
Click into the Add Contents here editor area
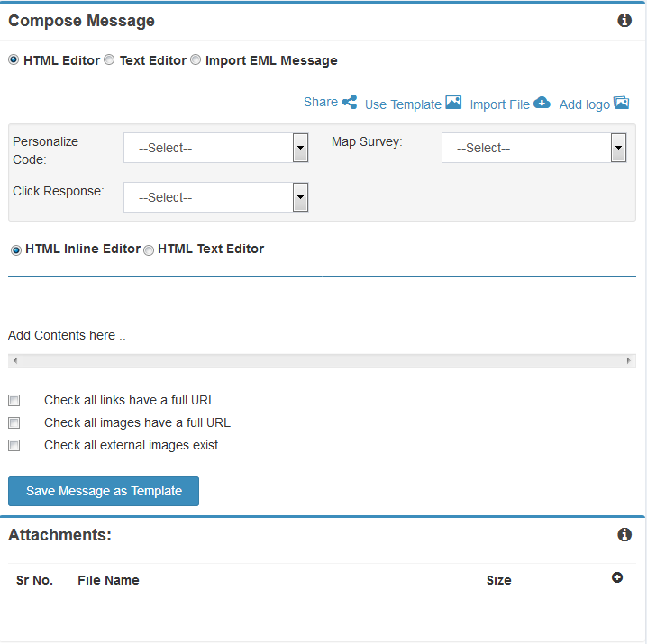(x=270, y=335)
